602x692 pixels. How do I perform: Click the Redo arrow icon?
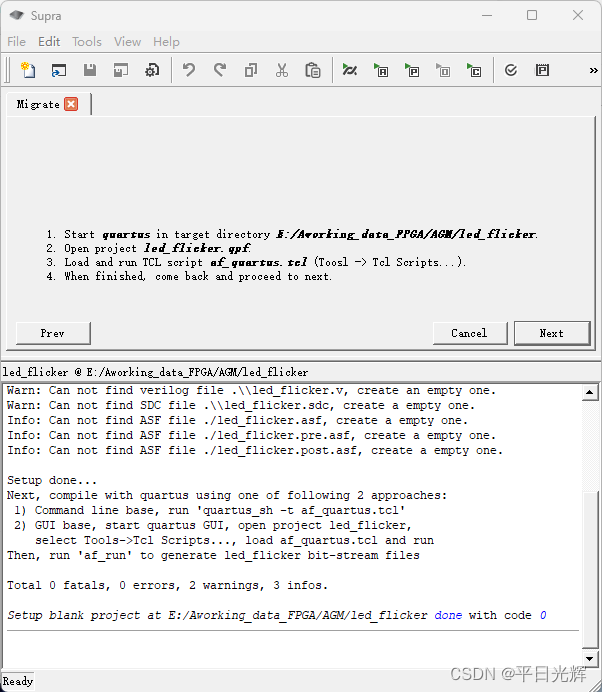[220, 70]
